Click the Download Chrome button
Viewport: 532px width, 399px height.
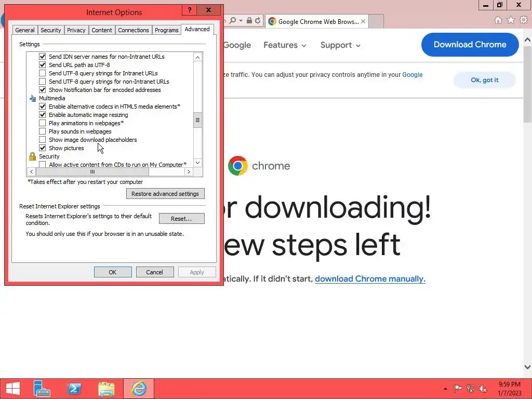[x=470, y=45]
